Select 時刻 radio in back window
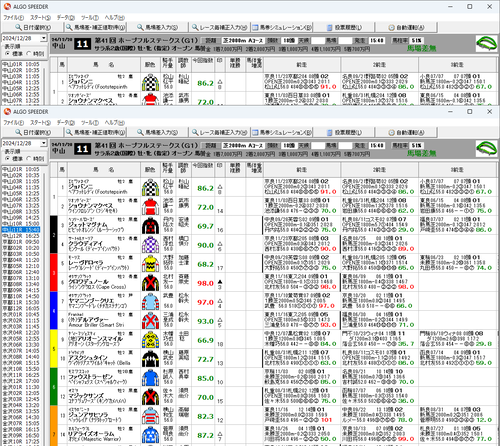The width and height of the screenshot is (500, 446). pos(29,54)
